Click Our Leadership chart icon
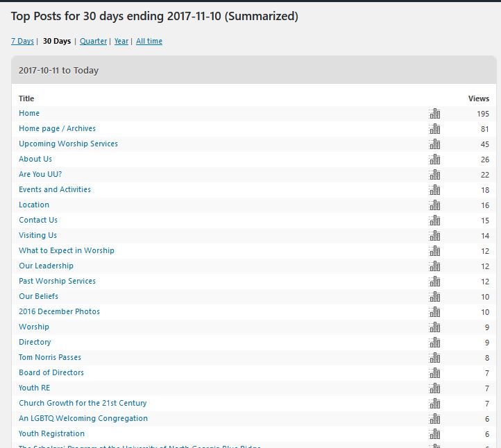The width and height of the screenshot is (501, 448). tap(434, 266)
